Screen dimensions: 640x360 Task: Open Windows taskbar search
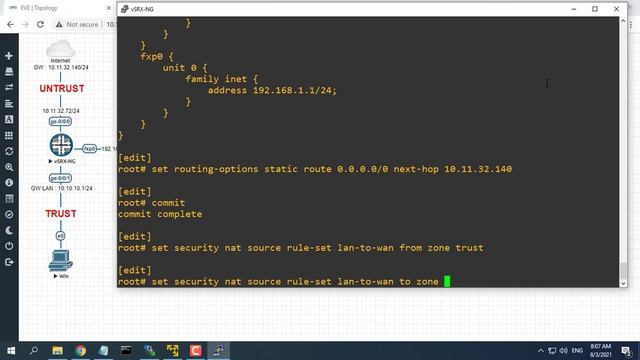(34, 351)
